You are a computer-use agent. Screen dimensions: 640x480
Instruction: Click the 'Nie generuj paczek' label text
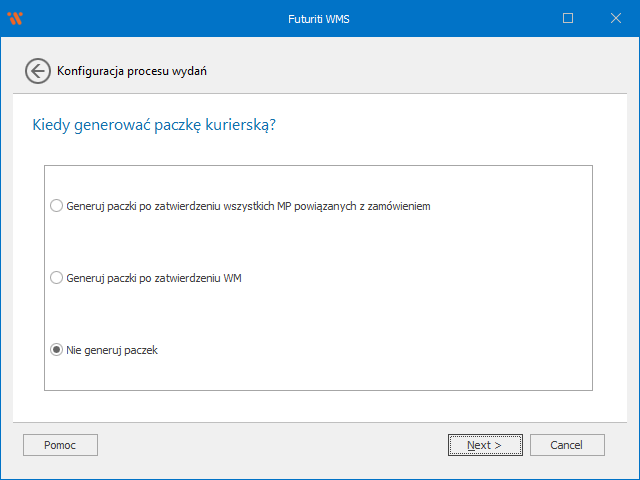tap(112, 350)
